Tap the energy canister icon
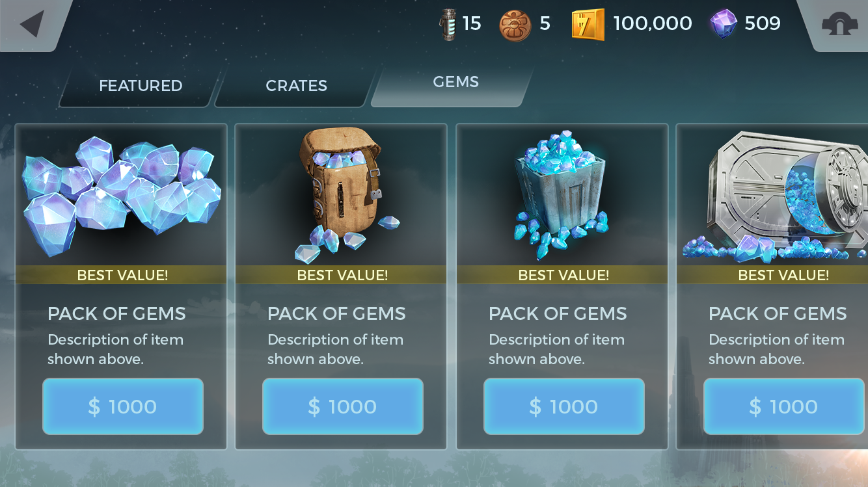868x487 pixels. click(448, 25)
